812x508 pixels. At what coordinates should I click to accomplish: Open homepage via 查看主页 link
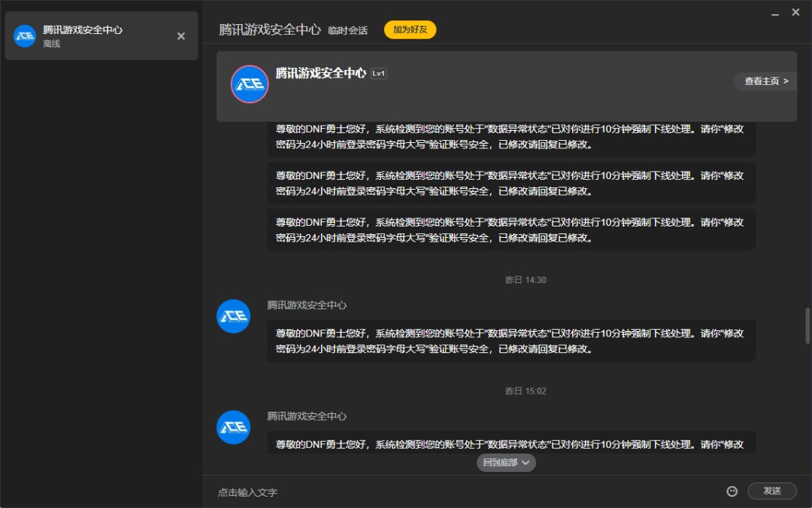[766, 81]
